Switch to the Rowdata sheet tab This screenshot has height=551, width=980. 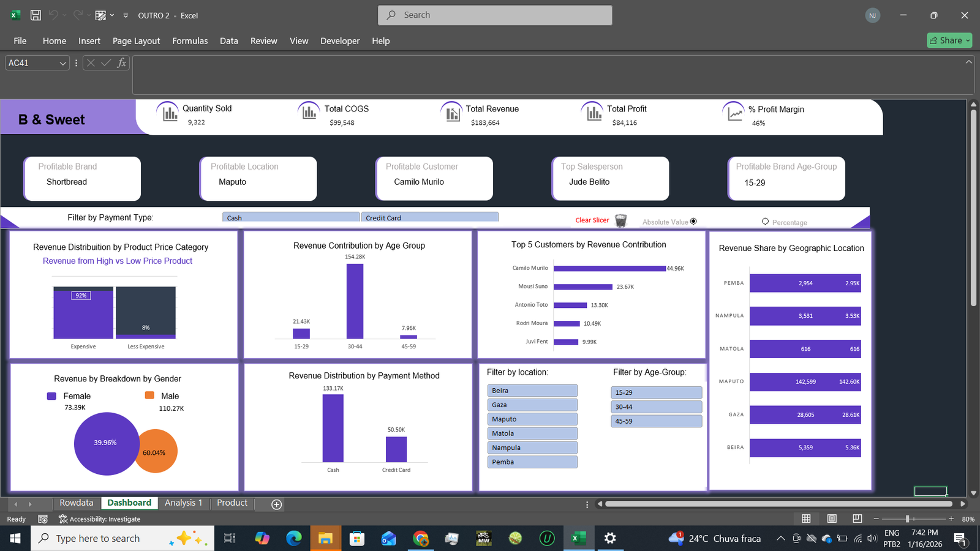pos(77,503)
